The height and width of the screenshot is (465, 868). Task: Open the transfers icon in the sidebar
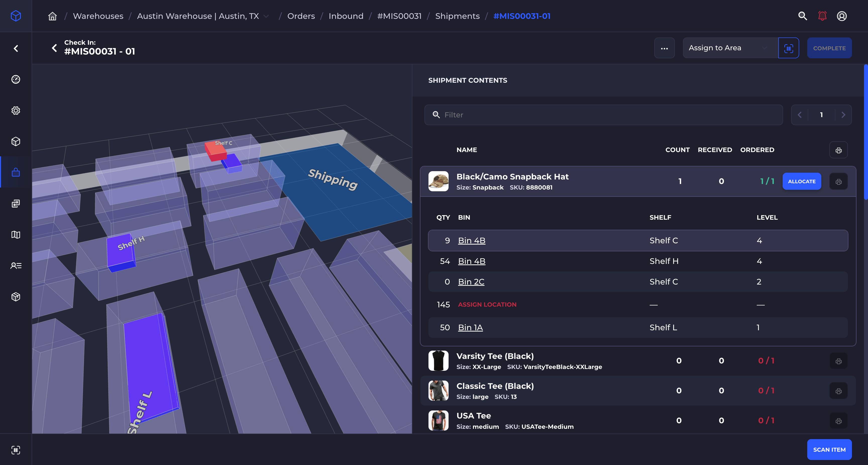coord(16,203)
